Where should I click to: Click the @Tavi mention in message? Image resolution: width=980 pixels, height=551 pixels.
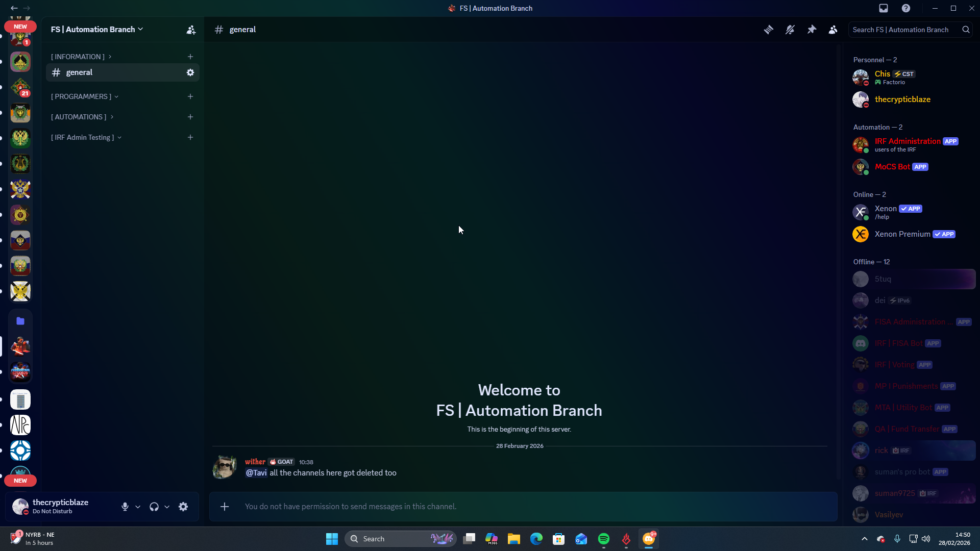pos(256,473)
